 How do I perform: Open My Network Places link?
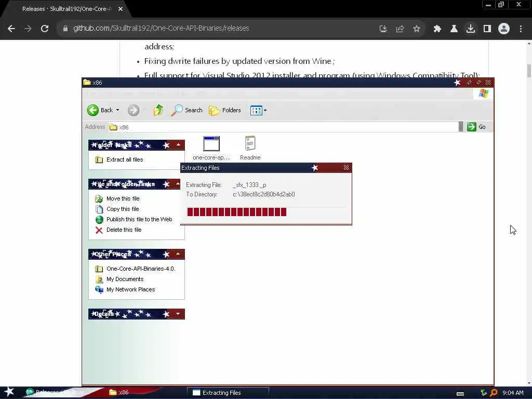130,289
